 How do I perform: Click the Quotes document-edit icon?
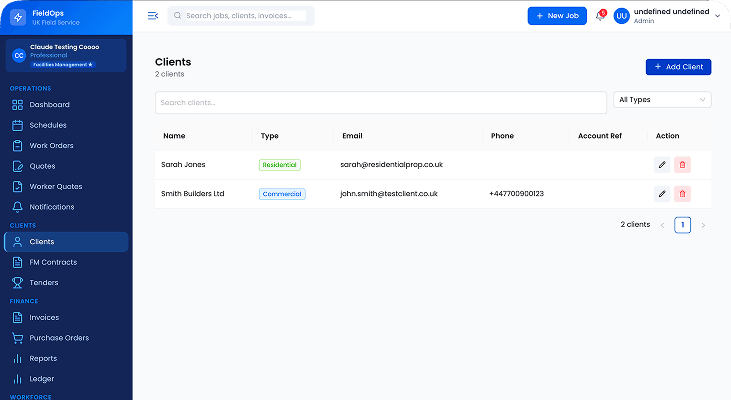click(x=17, y=166)
